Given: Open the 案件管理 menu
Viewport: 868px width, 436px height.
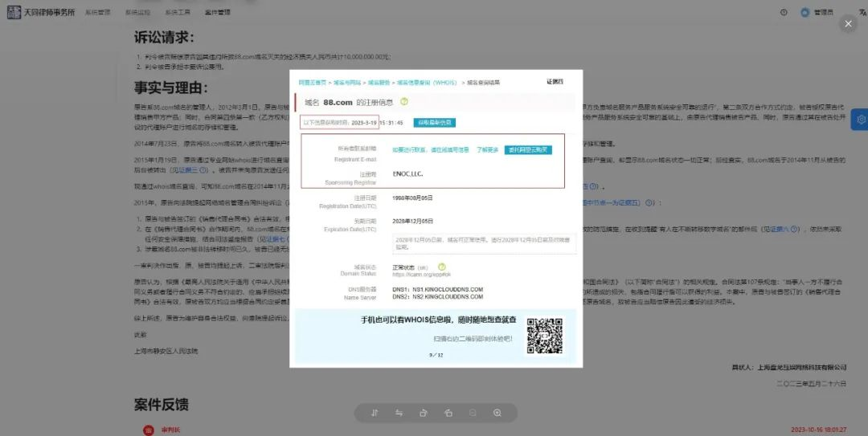Looking at the screenshot, I should click(217, 12).
